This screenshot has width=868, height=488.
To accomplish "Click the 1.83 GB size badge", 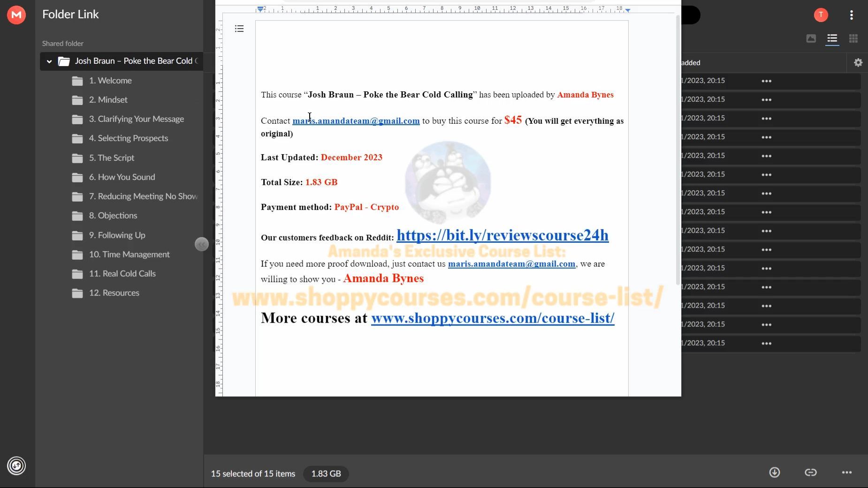I will pos(326,474).
